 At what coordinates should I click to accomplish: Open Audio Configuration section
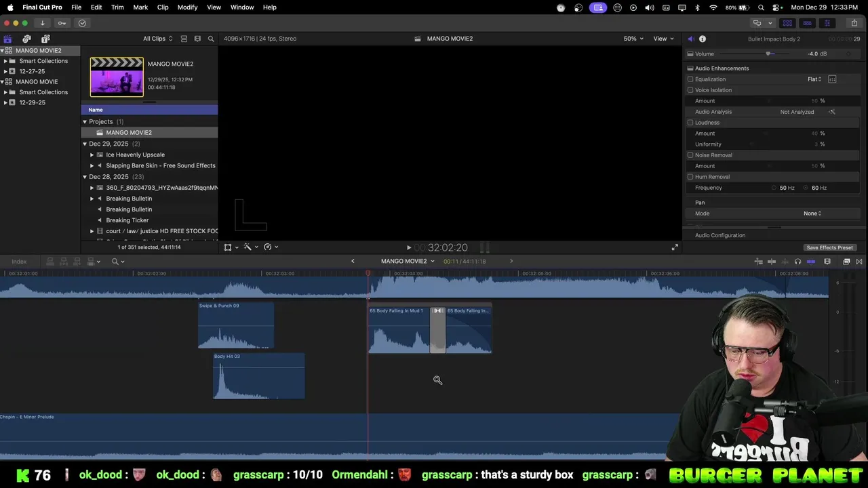click(720, 235)
